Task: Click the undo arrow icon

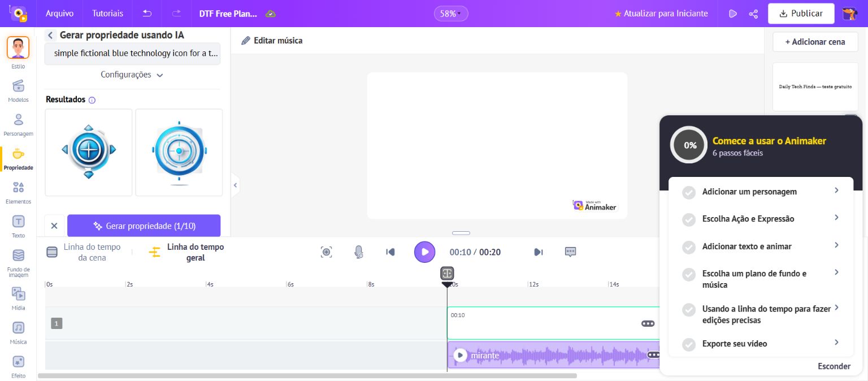Action: pos(147,14)
